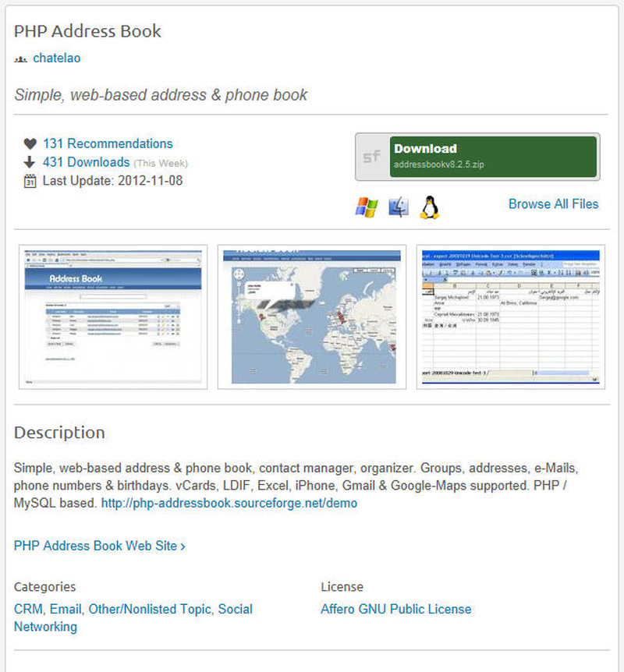Open 431 Downloads statistics

(x=87, y=162)
